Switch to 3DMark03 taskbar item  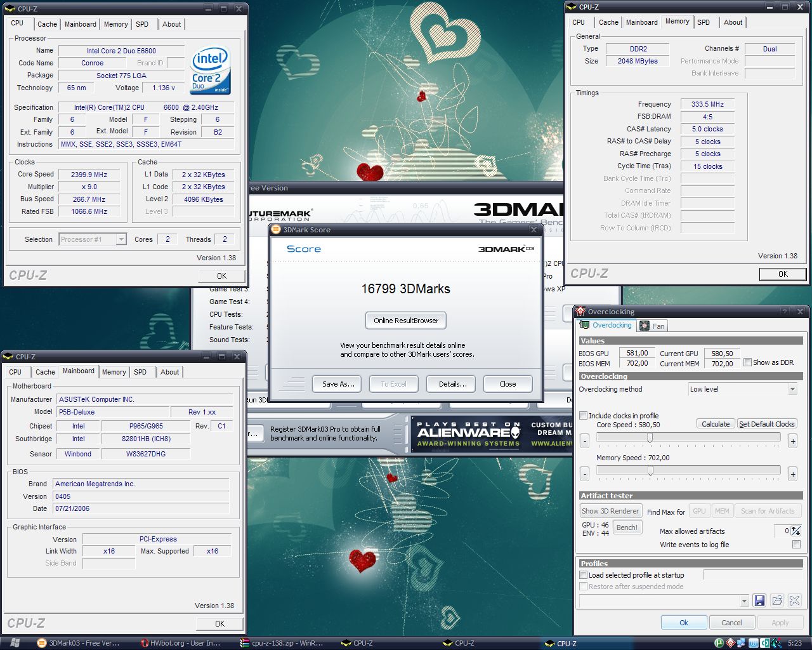point(78,643)
